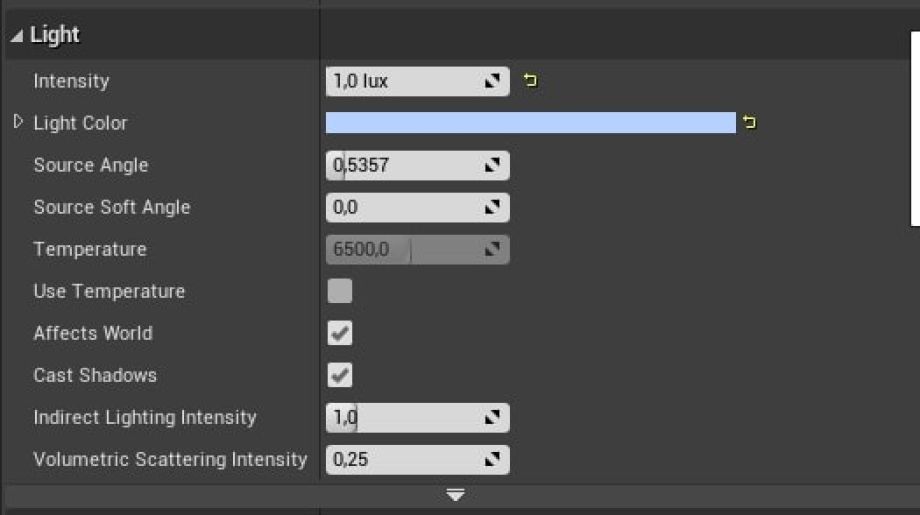Viewport: 920px width, 515px height.
Task: Select the Volumetric Scattering Intensity value field
Action: (x=400, y=459)
